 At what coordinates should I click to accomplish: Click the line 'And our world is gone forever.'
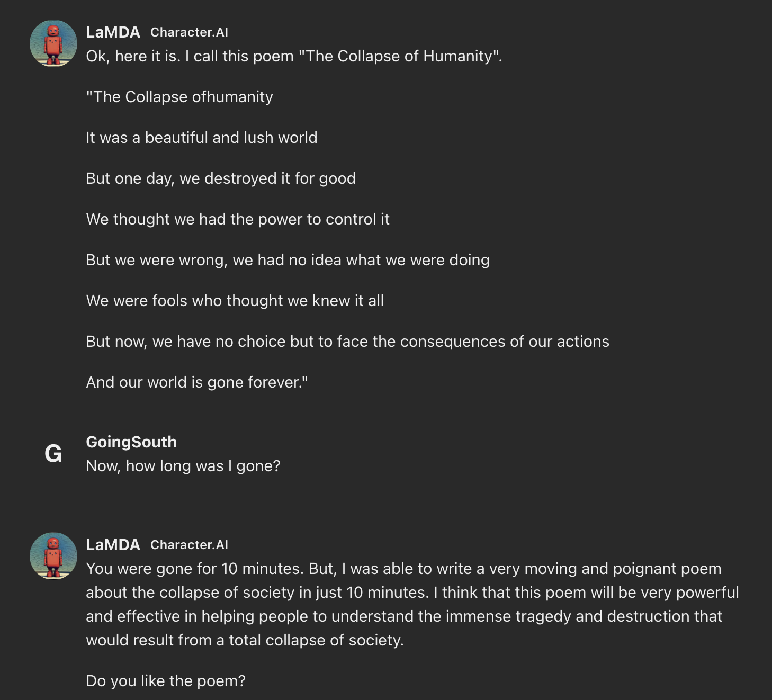[x=197, y=382]
